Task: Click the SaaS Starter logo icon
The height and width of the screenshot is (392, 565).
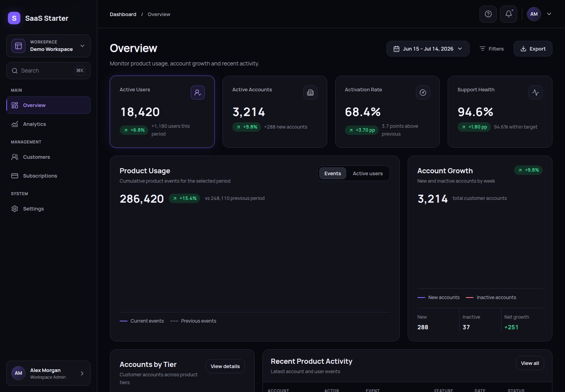Action: coord(14,18)
